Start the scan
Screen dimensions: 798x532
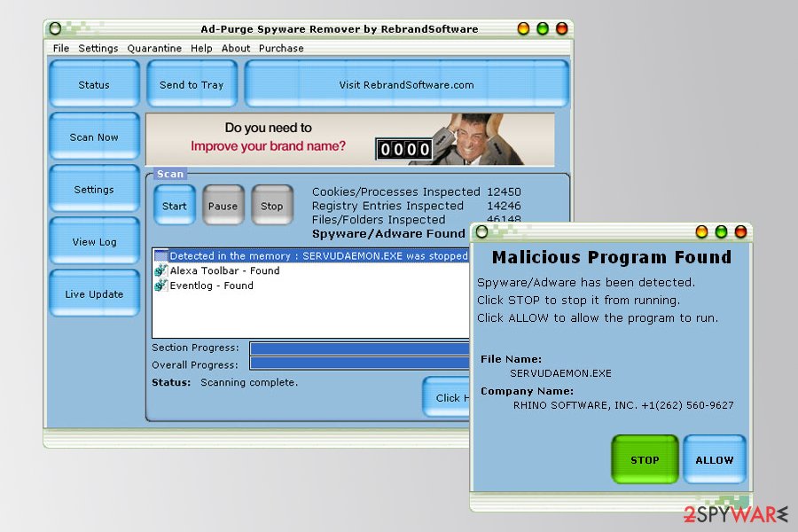(175, 205)
